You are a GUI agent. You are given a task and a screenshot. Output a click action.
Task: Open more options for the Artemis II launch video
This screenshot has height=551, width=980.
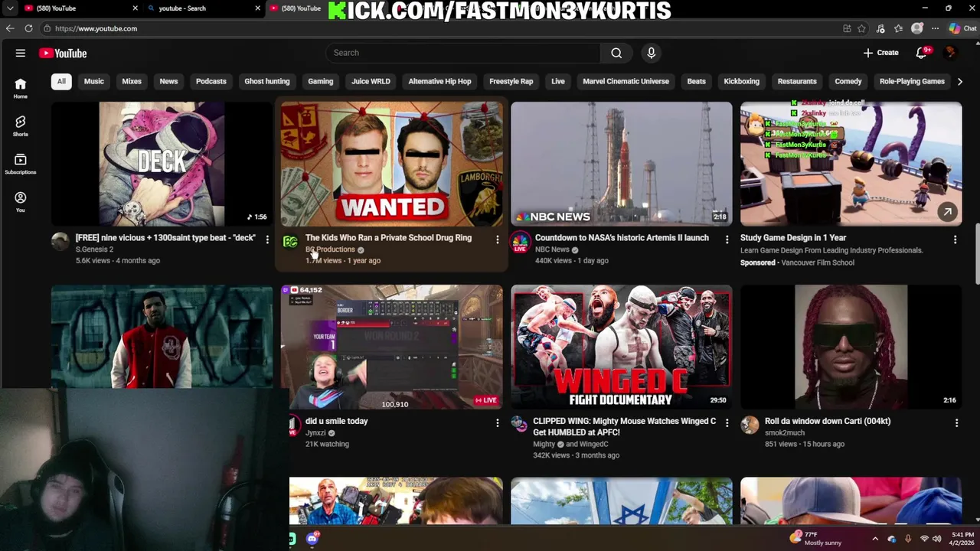(727, 240)
